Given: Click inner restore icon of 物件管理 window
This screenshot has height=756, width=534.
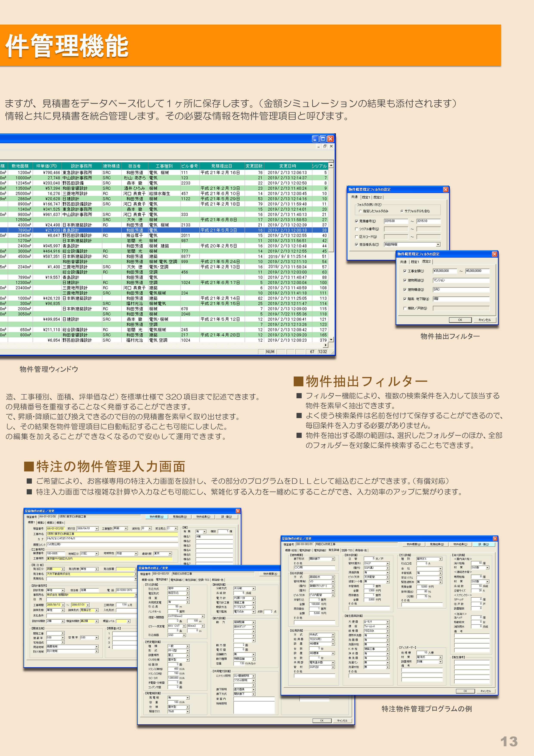Looking at the screenshot, I should pos(325,146).
